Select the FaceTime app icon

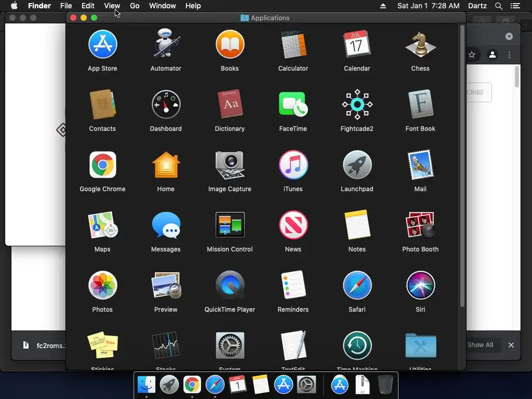pyautogui.click(x=293, y=104)
